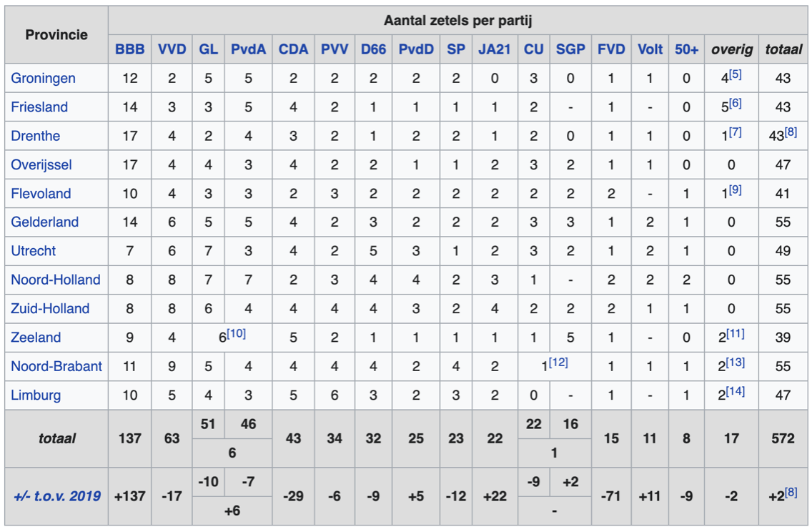Viewport: 812px width, 532px height.
Task: Open the SGP party link
Action: click(x=570, y=49)
